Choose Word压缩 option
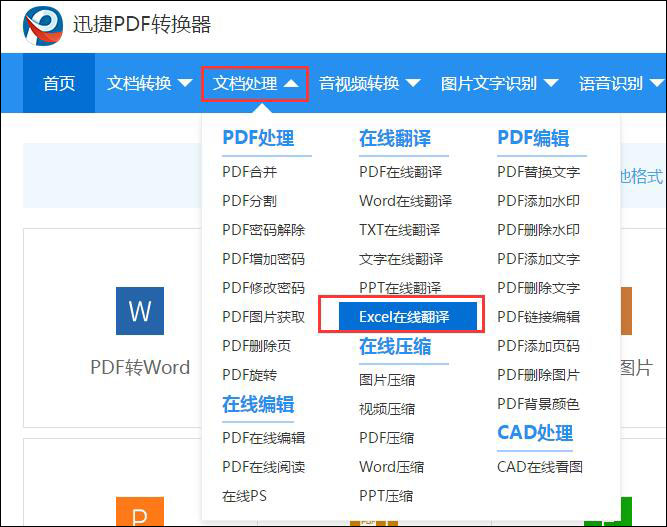The height and width of the screenshot is (527, 667). point(392,467)
